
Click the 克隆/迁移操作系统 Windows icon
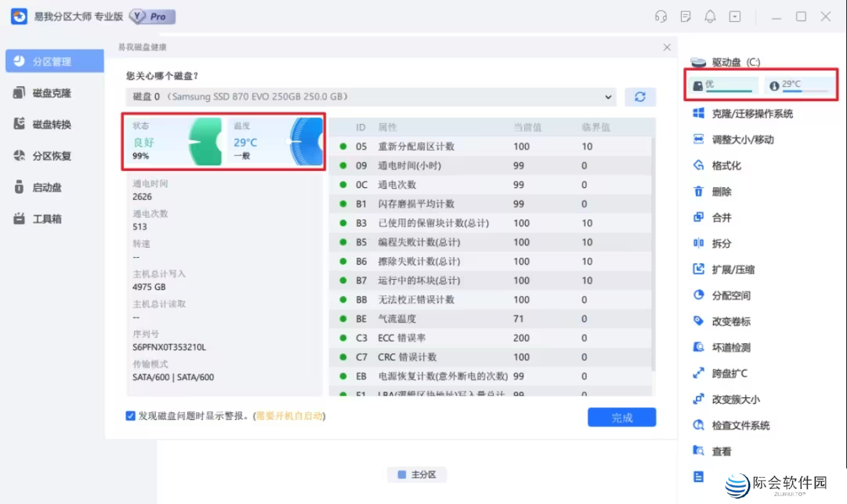point(699,114)
